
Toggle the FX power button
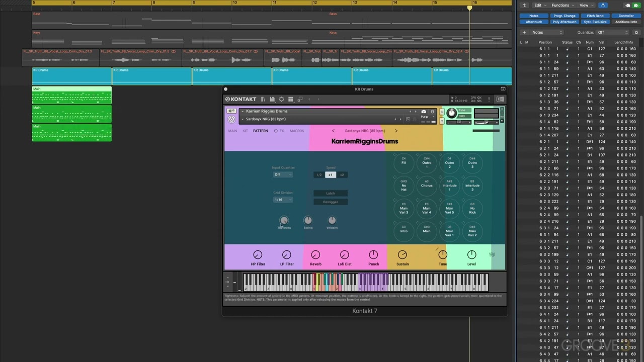(x=276, y=131)
